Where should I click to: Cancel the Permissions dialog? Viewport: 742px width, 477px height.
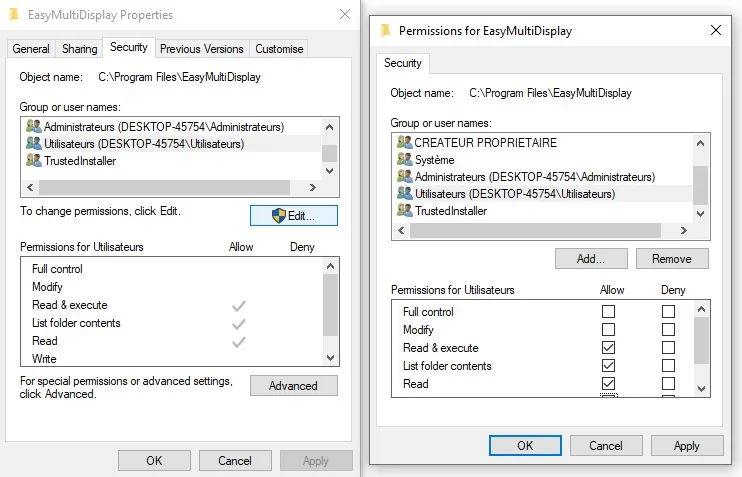click(x=606, y=445)
